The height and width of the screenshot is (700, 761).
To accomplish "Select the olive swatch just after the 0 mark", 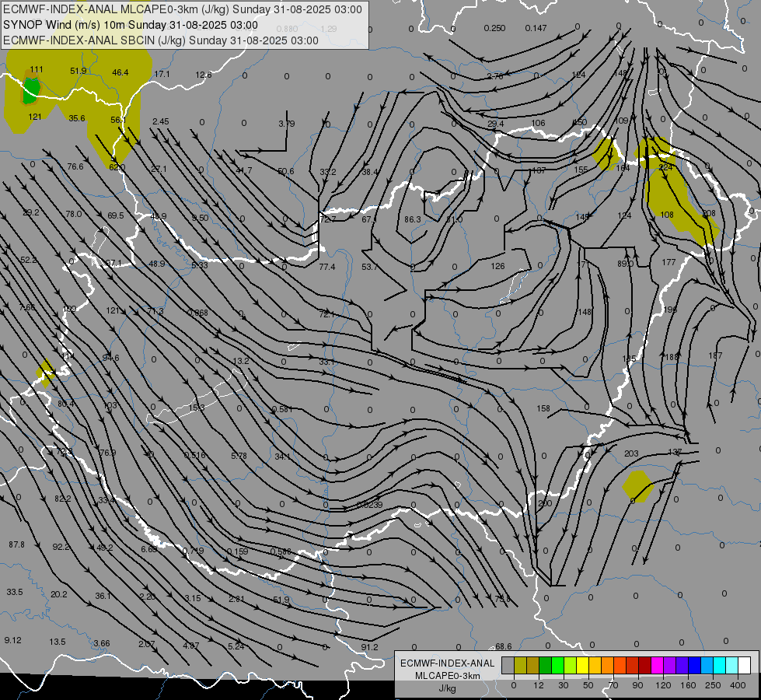I will coord(520,665).
